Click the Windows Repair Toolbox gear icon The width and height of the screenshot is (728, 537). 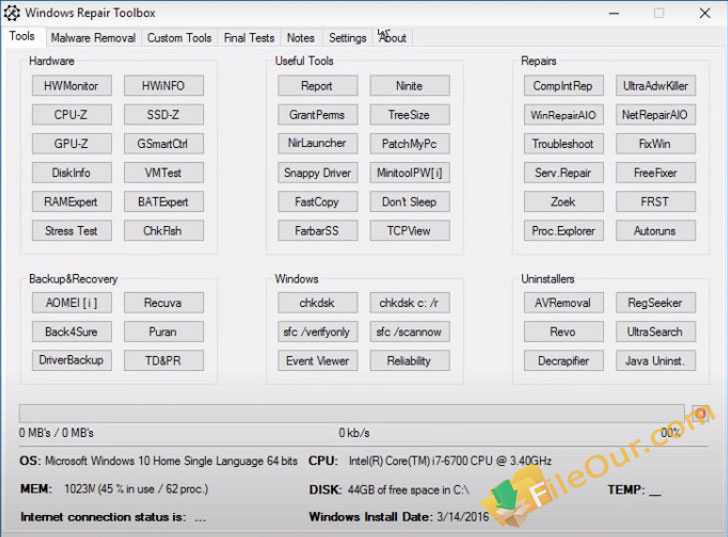(x=12, y=13)
